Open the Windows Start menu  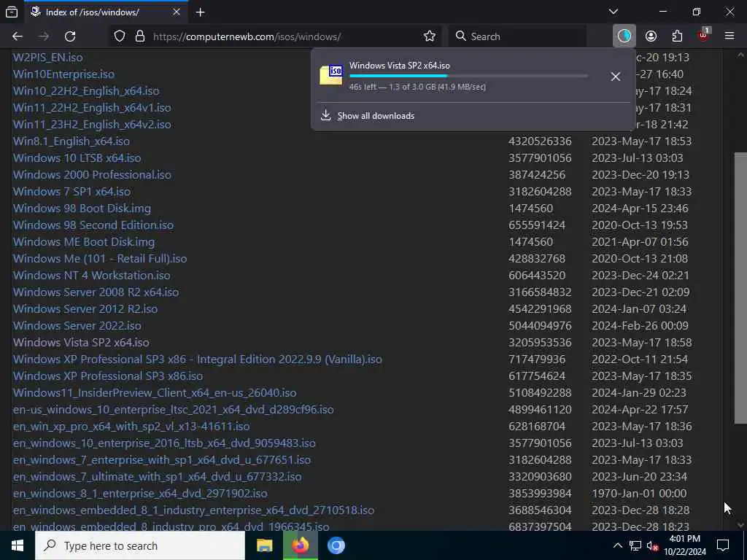tap(18, 545)
